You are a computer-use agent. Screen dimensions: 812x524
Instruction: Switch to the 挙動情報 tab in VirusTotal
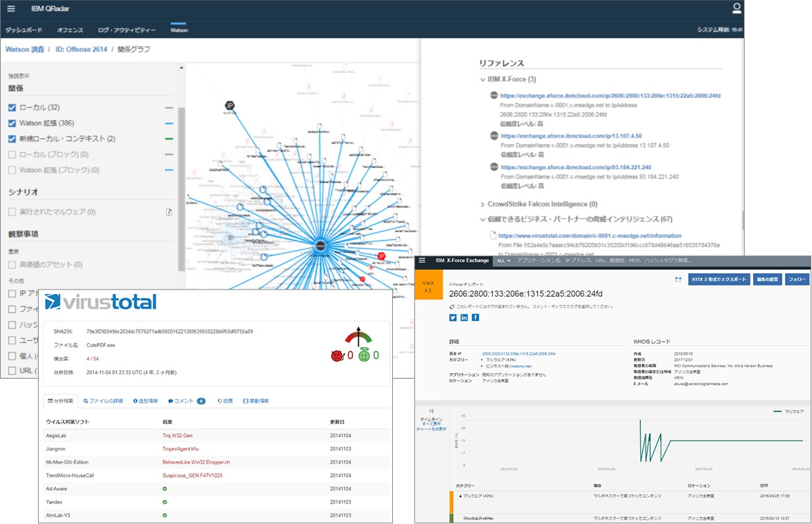pyautogui.click(x=256, y=401)
